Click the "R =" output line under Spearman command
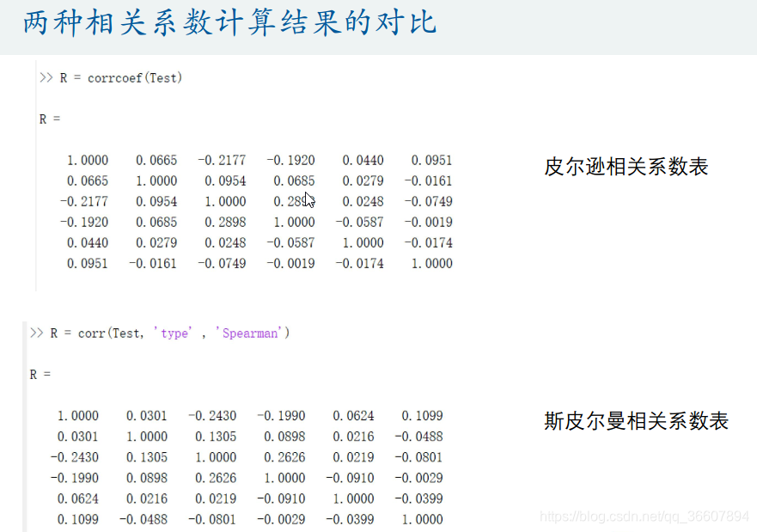Screen dimensions: 757x532 [x=40, y=374]
